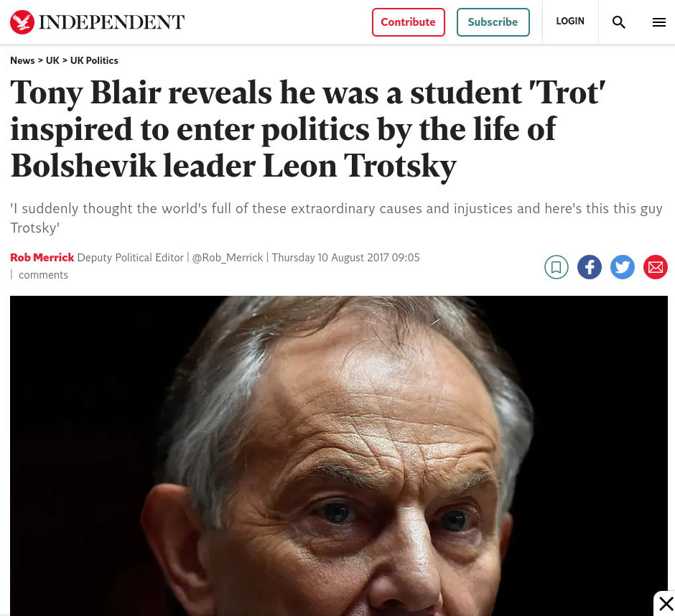Share the article on Twitter

(623, 267)
